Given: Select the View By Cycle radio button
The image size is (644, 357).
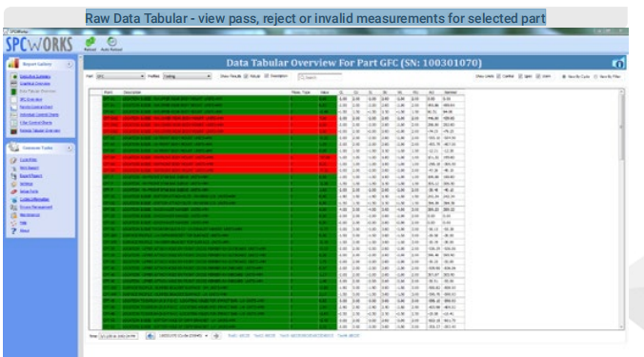Looking at the screenshot, I should (x=564, y=77).
